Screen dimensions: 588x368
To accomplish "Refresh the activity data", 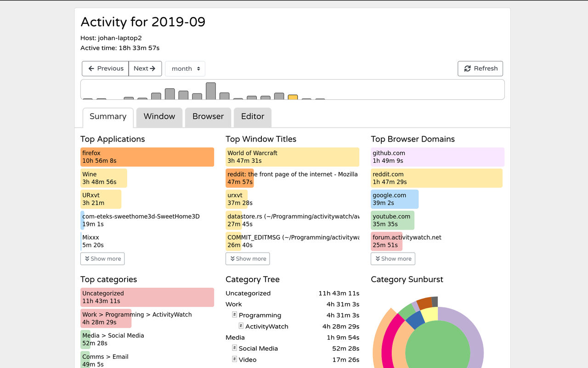I will [x=480, y=68].
